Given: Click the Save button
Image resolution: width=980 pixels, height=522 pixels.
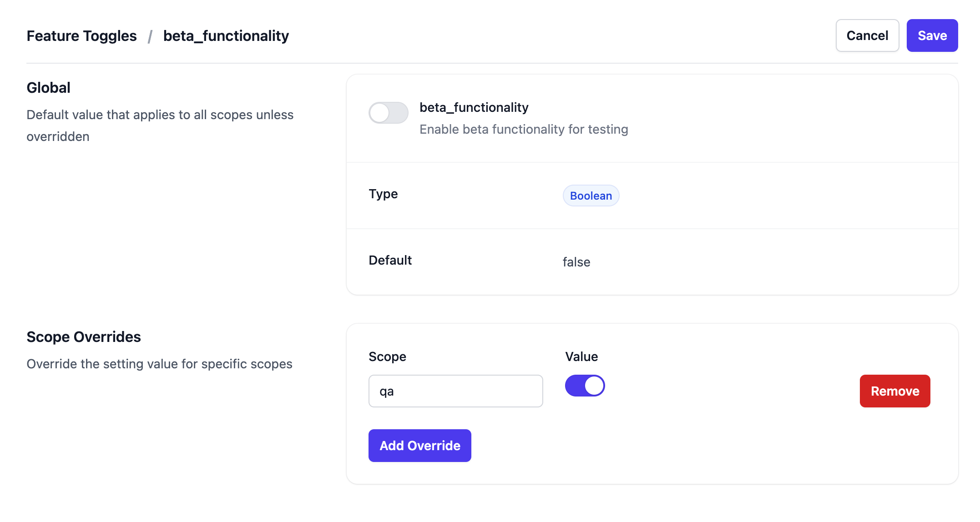Looking at the screenshot, I should 932,35.
